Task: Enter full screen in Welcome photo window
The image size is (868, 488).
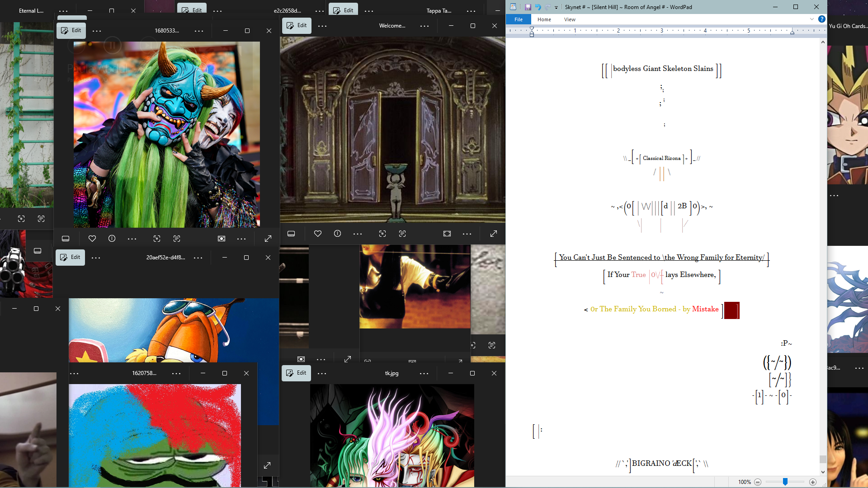Action: [494, 234]
